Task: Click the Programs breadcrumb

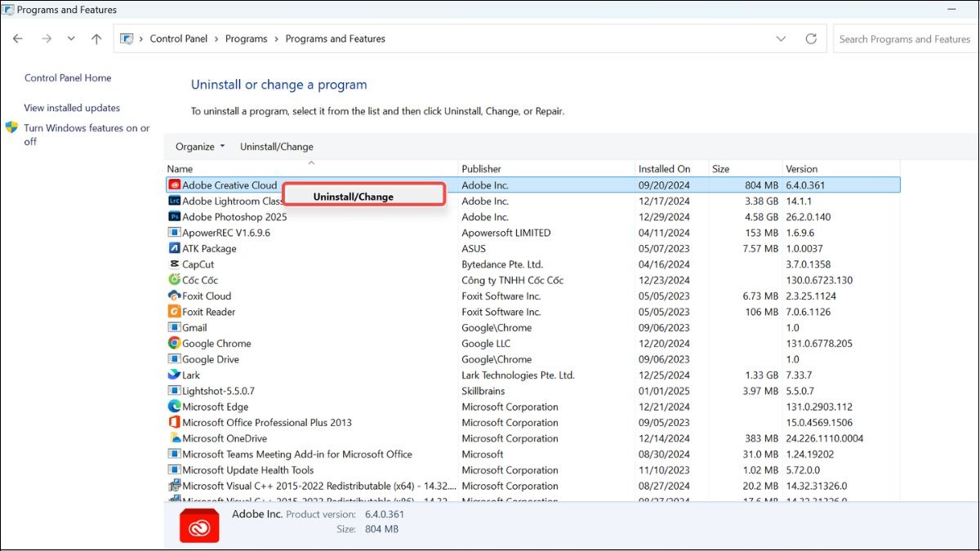Action: coord(246,39)
